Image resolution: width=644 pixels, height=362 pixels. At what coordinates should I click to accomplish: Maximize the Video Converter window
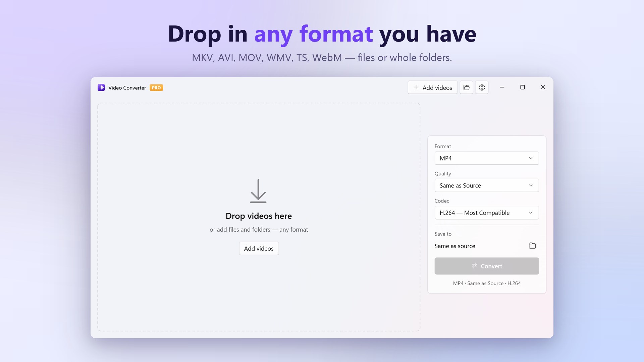[523, 87]
